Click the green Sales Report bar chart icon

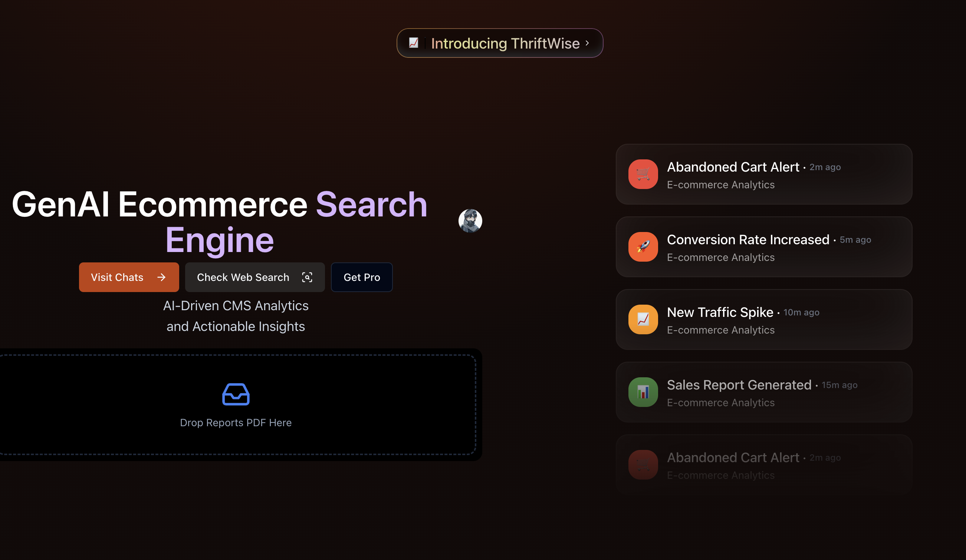pos(643,392)
